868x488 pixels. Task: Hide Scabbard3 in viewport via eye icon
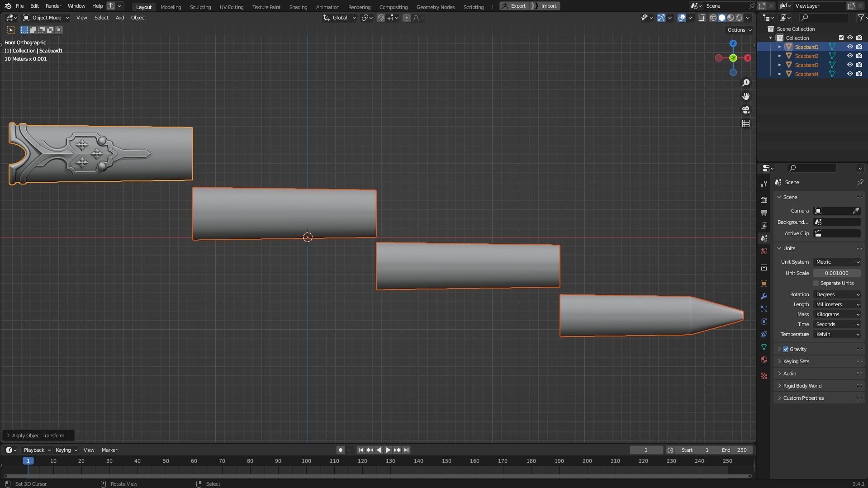(850, 65)
